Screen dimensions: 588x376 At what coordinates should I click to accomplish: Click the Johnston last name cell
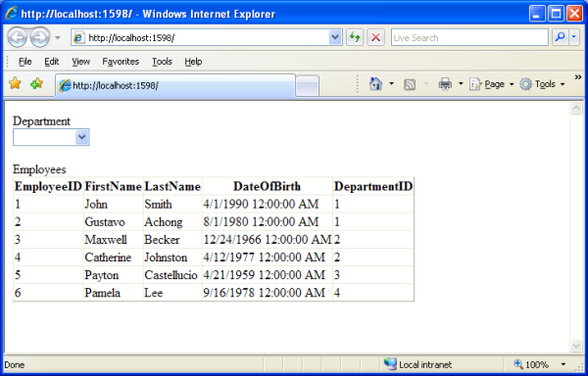click(172, 258)
